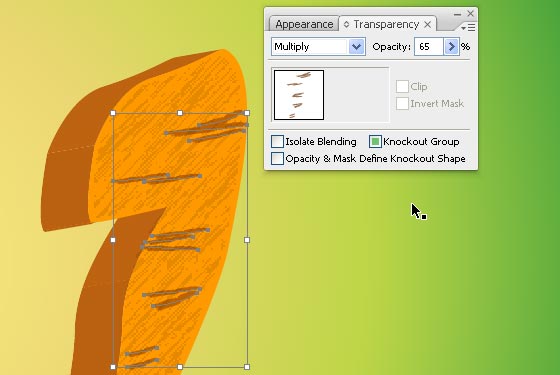Open the Transparency panel flyout menu
This screenshot has width=560, height=375.
click(468, 28)
